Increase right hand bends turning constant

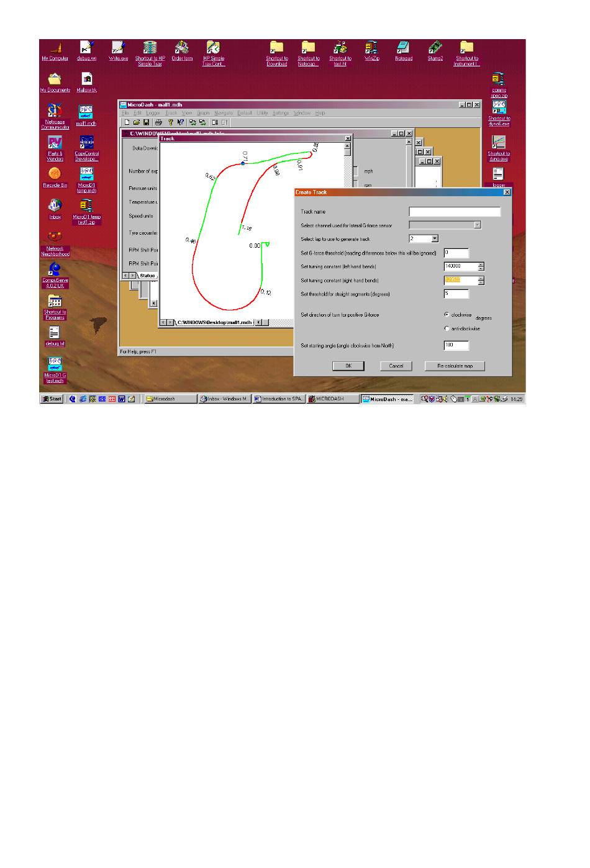(x=481, y=278)
